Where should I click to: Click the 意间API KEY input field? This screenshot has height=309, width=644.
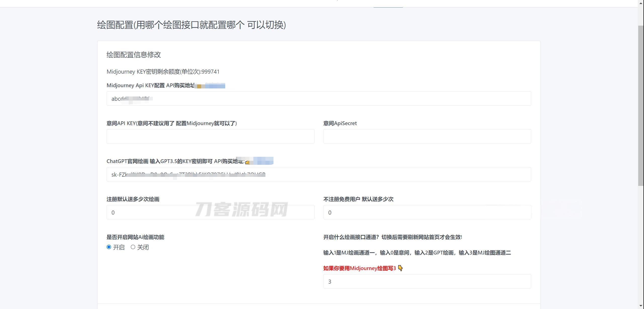[210, 136]
